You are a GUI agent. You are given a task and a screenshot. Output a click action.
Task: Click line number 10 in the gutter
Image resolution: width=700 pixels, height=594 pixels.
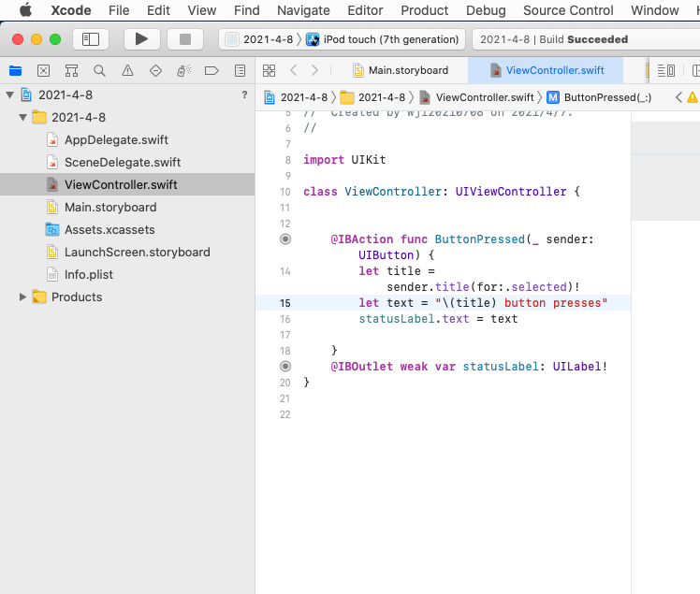click(x=284, y=192)
